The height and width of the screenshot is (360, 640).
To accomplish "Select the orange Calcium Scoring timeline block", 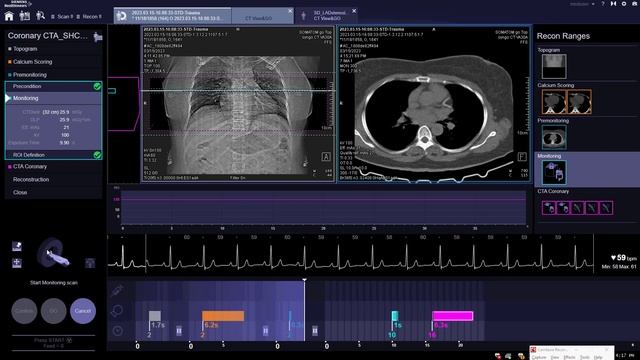I will (x=223, y=316).
